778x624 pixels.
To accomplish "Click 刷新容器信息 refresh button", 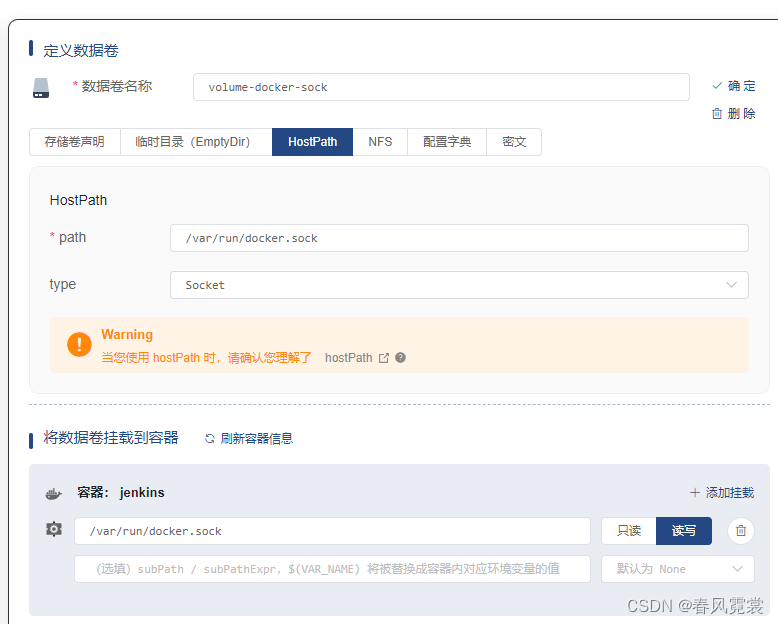I will pyautogui.click(x=249, y=438).
